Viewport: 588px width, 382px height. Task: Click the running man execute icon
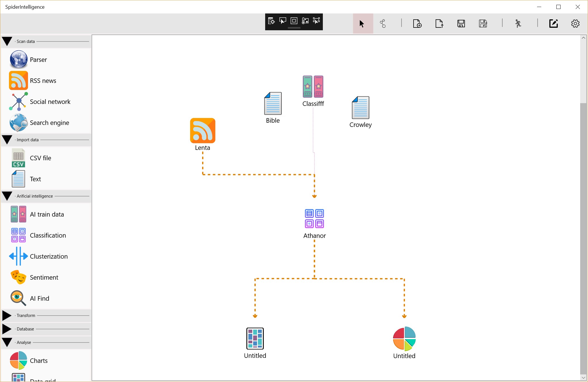point(518,24)
